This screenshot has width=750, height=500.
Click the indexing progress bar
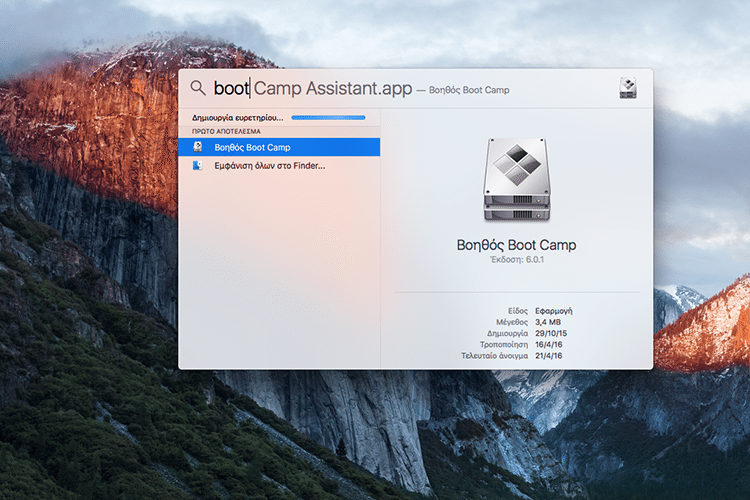(x=328, y=117)
